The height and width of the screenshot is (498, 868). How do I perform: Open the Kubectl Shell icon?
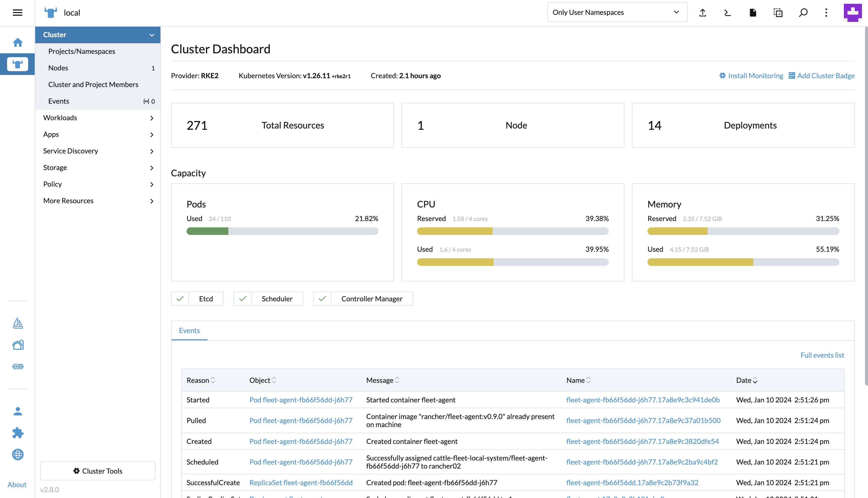pos(727,13)
